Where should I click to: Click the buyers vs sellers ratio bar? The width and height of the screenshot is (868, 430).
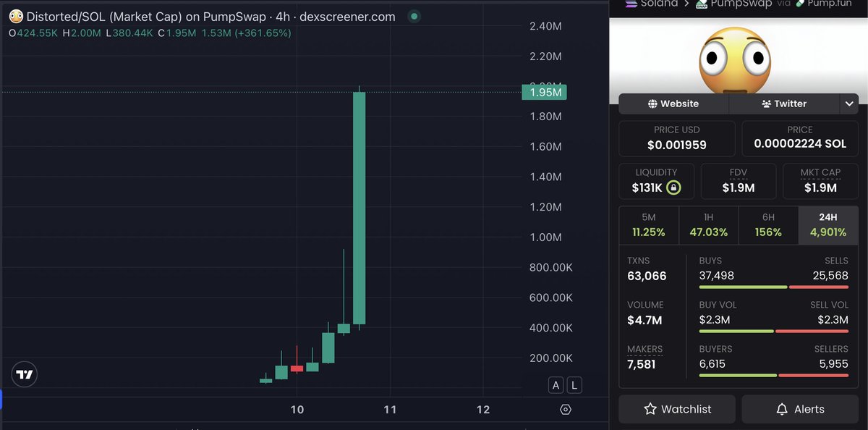[774, 375]
